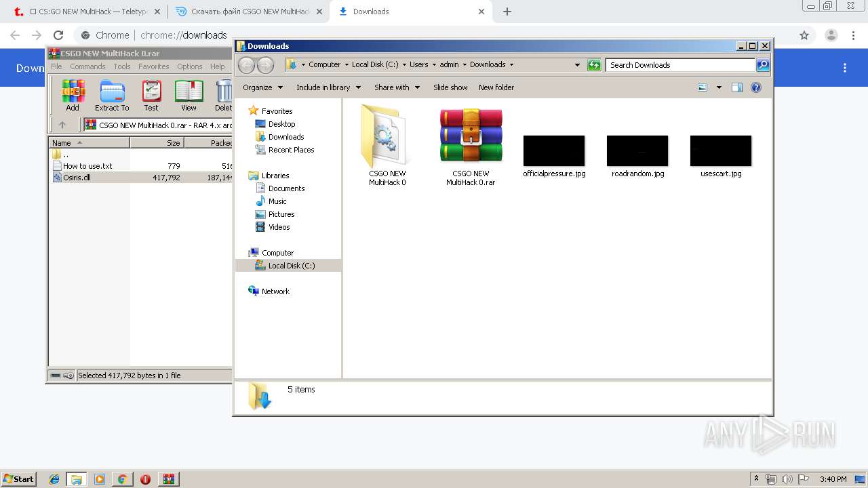
Task: Expand the address bar history dropdown
Action: pos(577,65)
